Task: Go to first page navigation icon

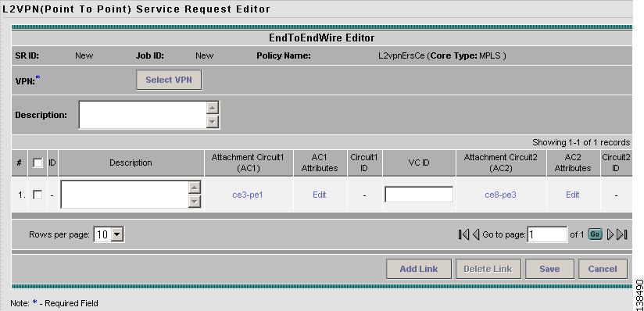Action: 463,234
